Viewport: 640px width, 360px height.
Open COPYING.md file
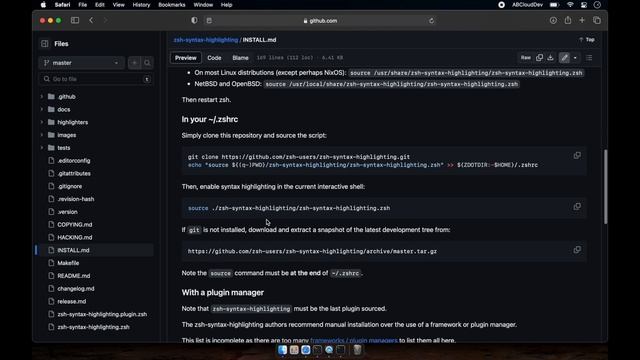coord(75,224)
